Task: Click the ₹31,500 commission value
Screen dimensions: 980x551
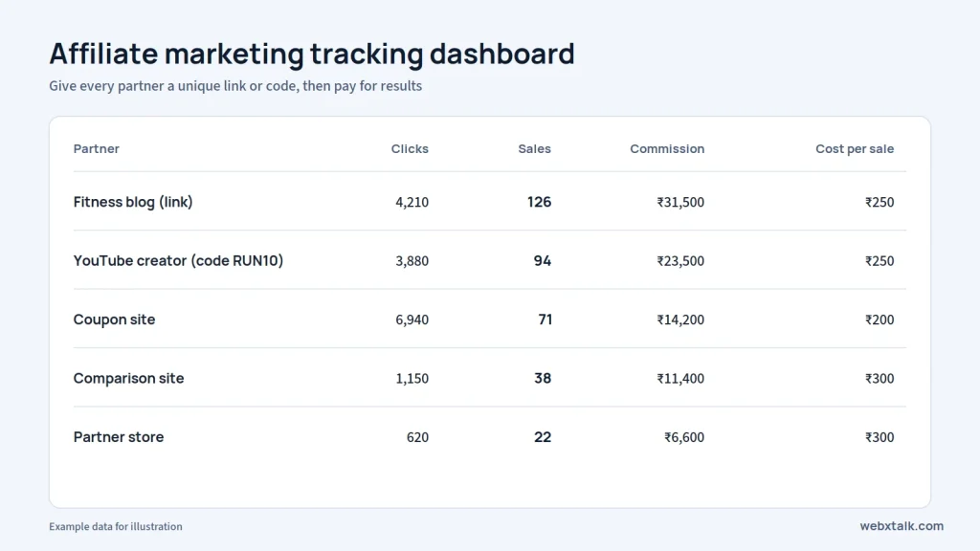Action: [x=680, y=202]
